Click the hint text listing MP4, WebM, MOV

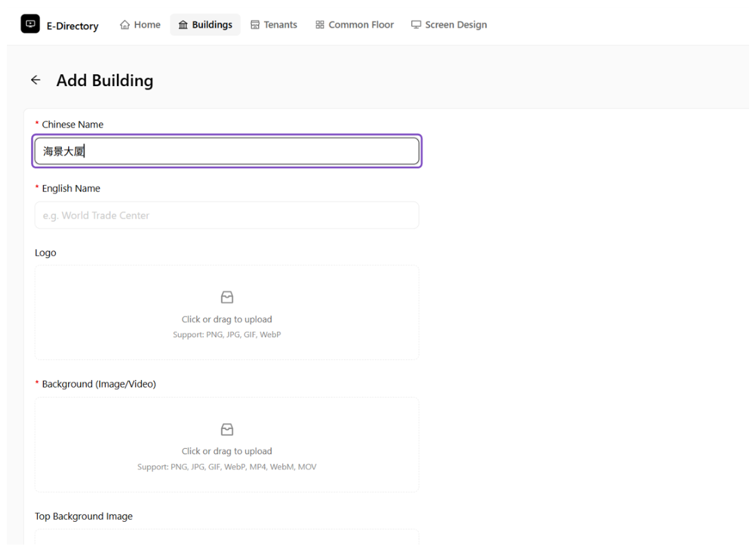click(x=227, y=467)
